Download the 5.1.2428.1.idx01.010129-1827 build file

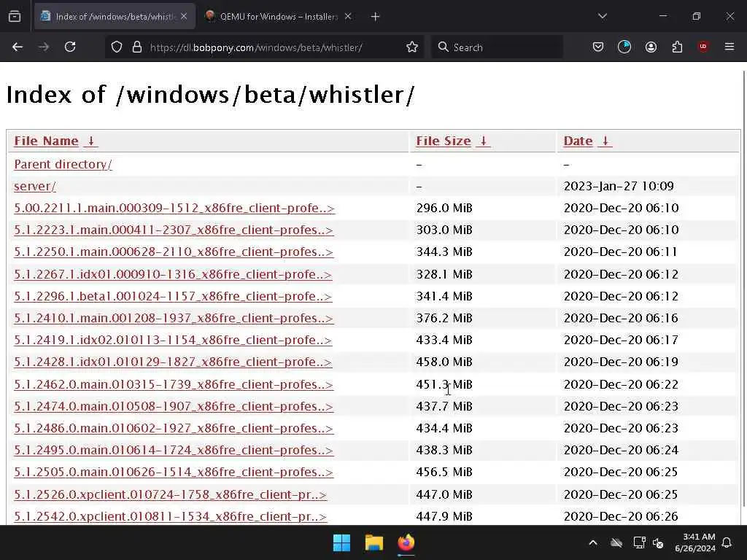click(173, 362)
